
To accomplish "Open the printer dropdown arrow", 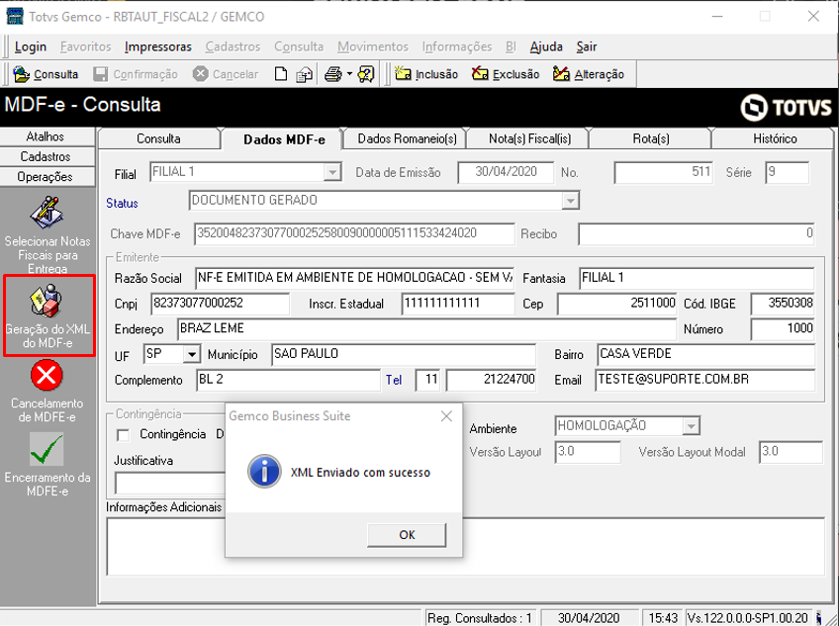I will coord(349,74).
